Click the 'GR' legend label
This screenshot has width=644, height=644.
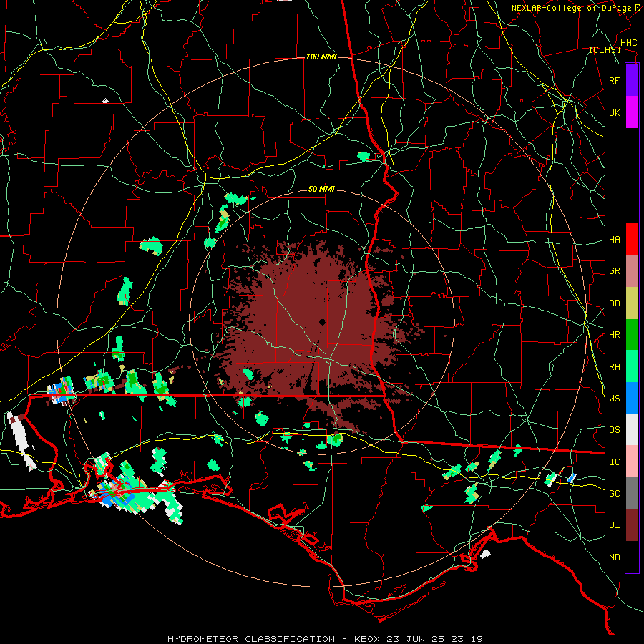click(614, 271)
